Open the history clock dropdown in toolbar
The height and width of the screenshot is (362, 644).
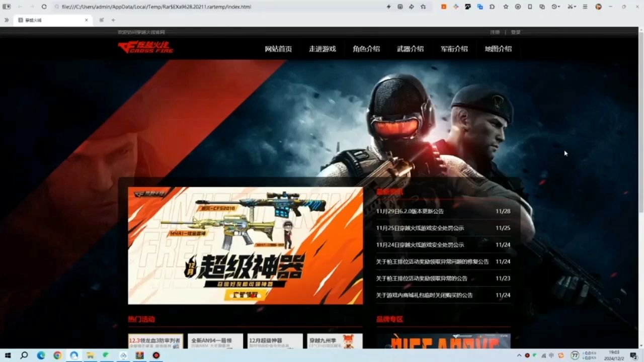(556, 7)
